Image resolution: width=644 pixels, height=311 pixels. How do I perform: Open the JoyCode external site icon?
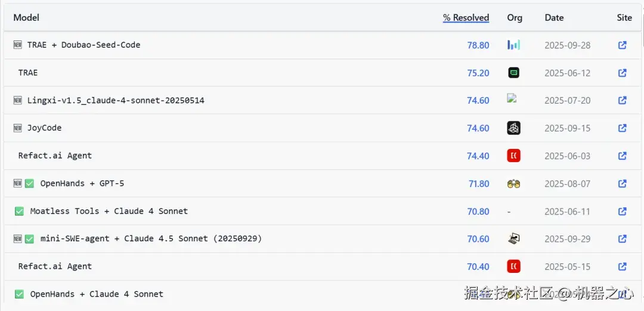[x=622, y=128]
